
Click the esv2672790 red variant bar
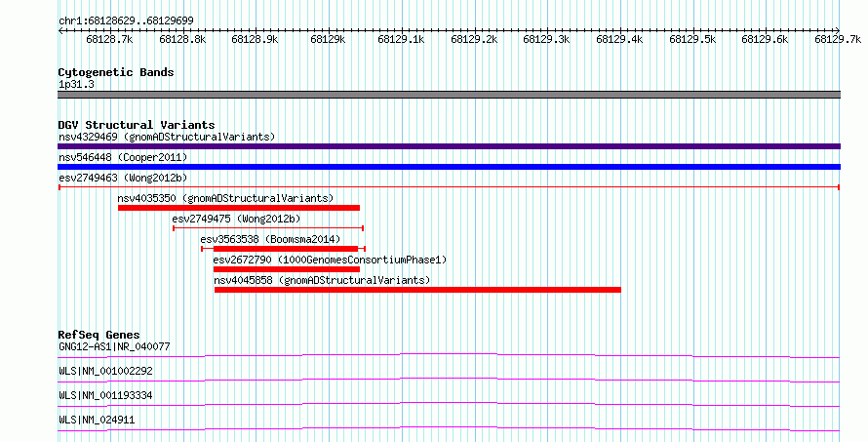coord(287,269)
